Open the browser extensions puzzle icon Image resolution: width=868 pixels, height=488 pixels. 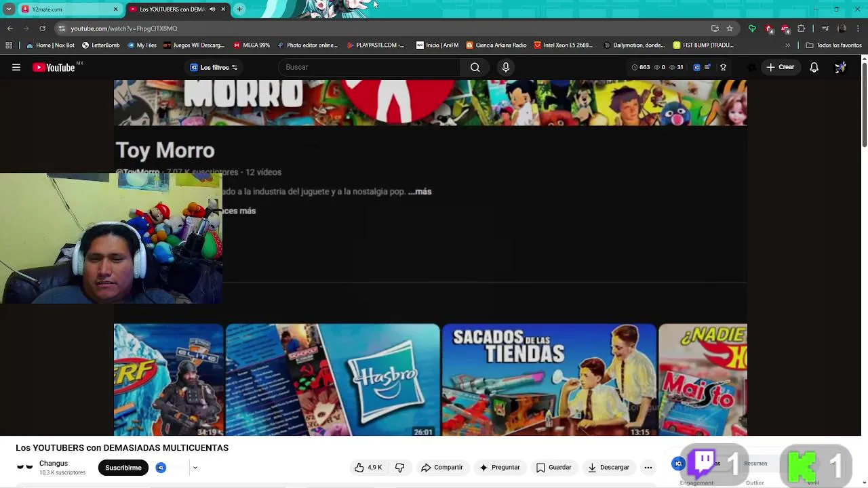click(x=802, y=28)
